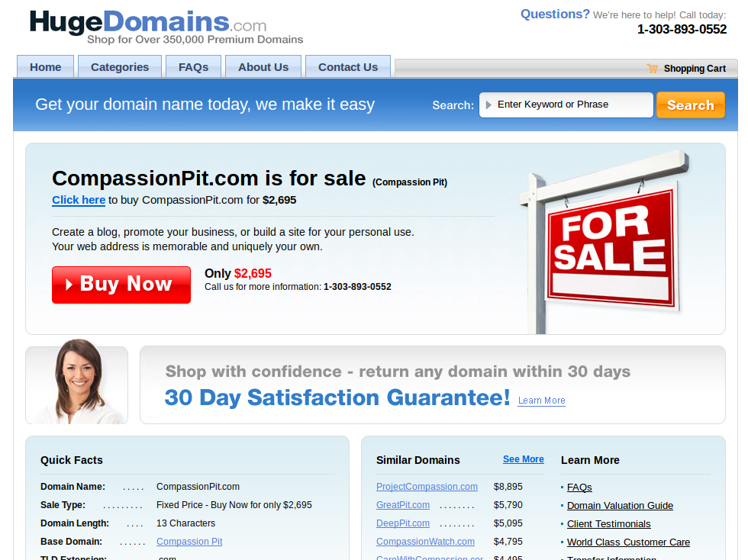
Task: Click See More similar domains
Action: [524, 459]
